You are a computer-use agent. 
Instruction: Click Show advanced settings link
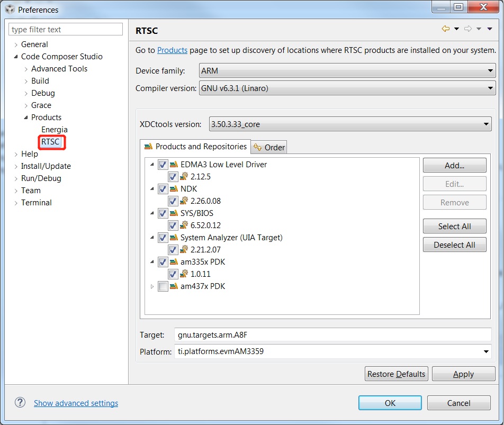[76, 403]
